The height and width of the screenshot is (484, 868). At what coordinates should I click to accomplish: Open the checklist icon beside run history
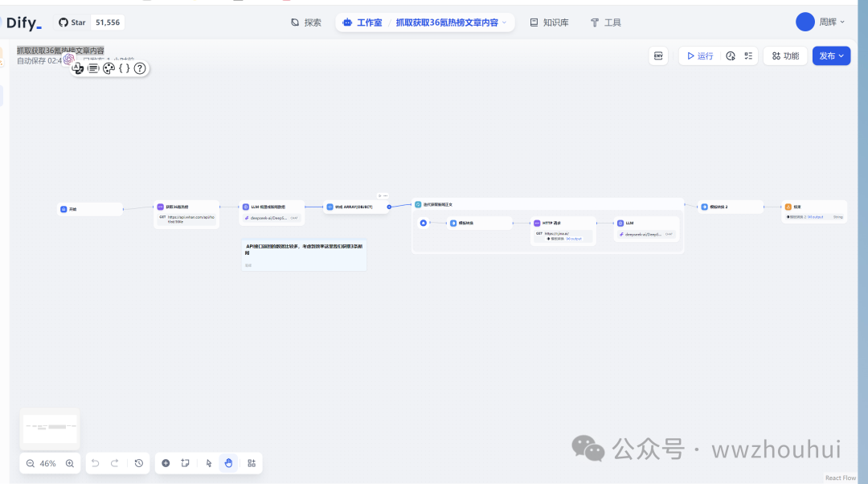pyautogui.click(x=747, y=55)
